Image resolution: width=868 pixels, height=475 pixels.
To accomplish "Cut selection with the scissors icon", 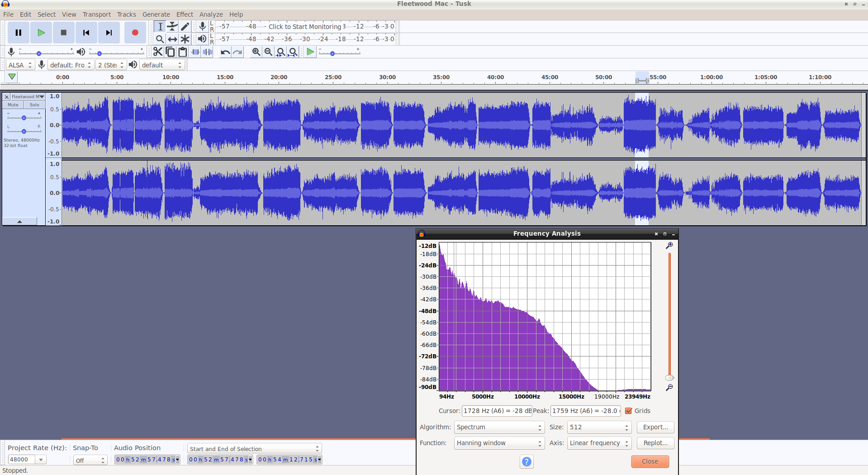I will coord(157,52).
